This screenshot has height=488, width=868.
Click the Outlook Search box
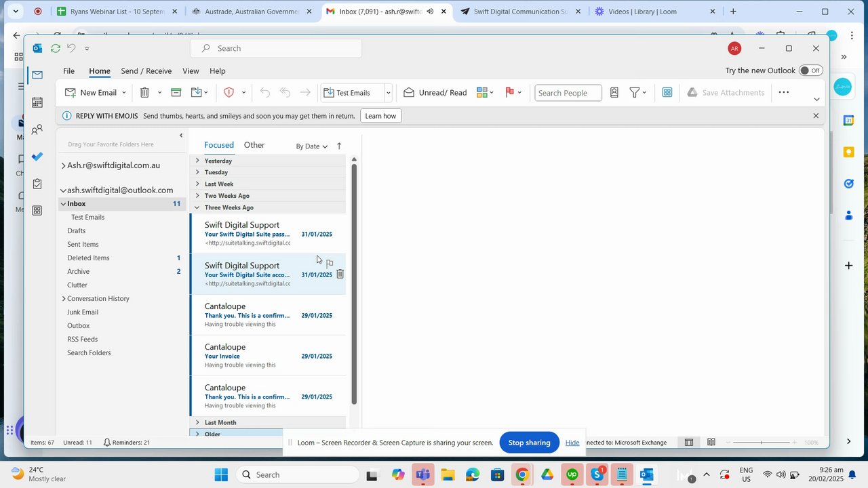click(x=275, y=48)
